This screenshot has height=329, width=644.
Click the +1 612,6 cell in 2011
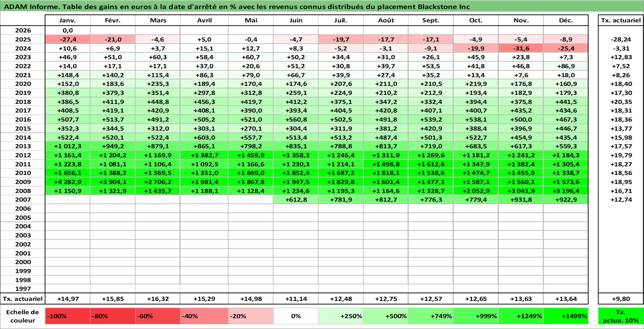coord(431,164)
